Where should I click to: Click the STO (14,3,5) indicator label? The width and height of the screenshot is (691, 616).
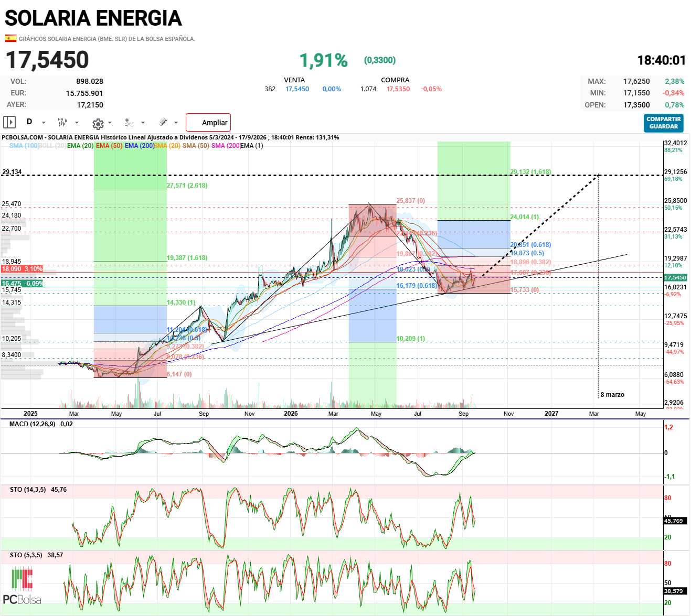coord(28,490)
